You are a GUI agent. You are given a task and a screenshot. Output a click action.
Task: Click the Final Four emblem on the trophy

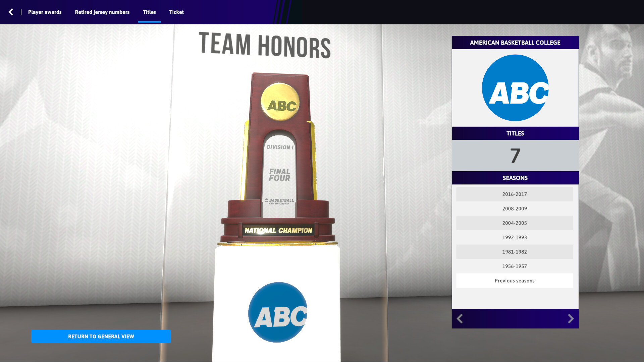(x=280, y=175)
